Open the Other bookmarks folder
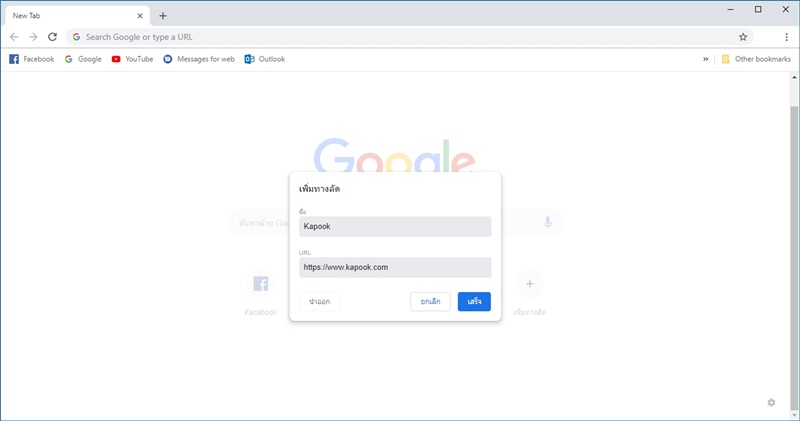Screen dimensions: 800x421 coord(756,59)
